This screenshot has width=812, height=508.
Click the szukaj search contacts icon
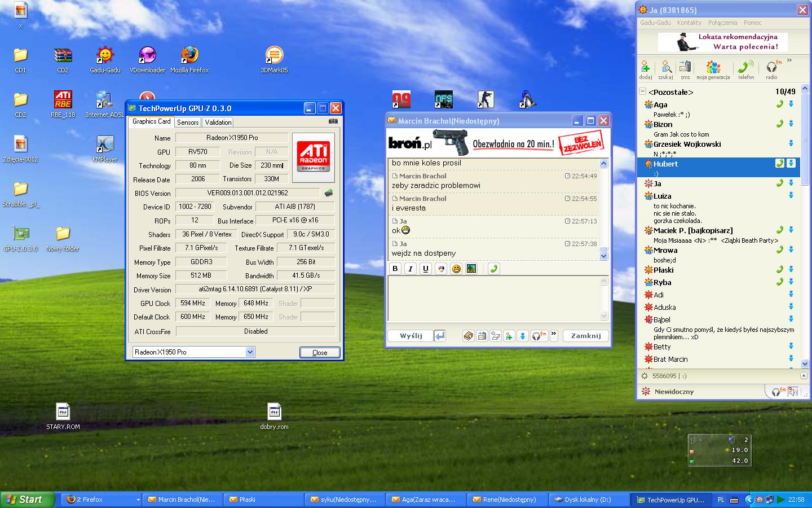665,69
